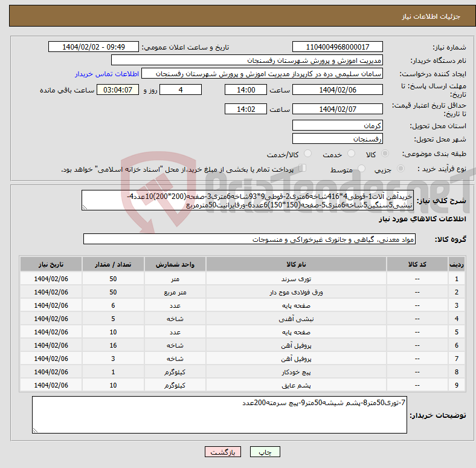
Task: Click the deadline time 14:00 field
Action: pos(246,89)
